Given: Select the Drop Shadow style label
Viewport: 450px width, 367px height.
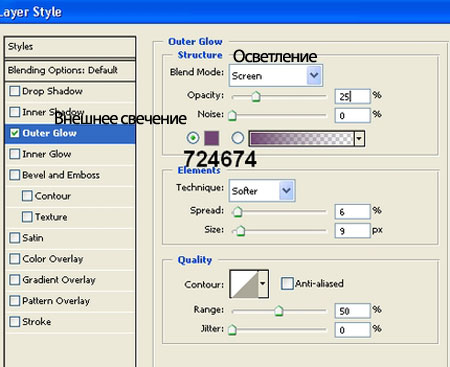Looking at the screenshot, I should click(52, 91).
